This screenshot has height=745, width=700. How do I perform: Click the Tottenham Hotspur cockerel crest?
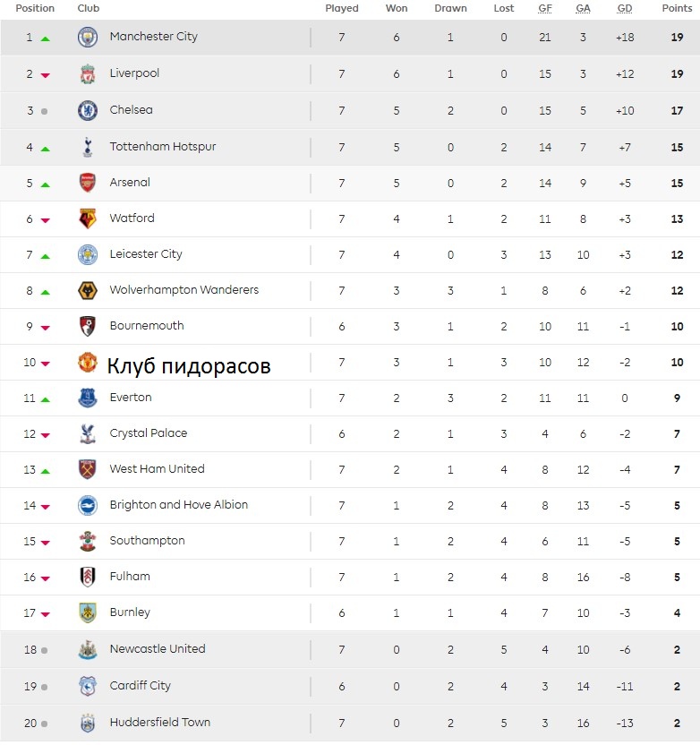pos(88,147)
